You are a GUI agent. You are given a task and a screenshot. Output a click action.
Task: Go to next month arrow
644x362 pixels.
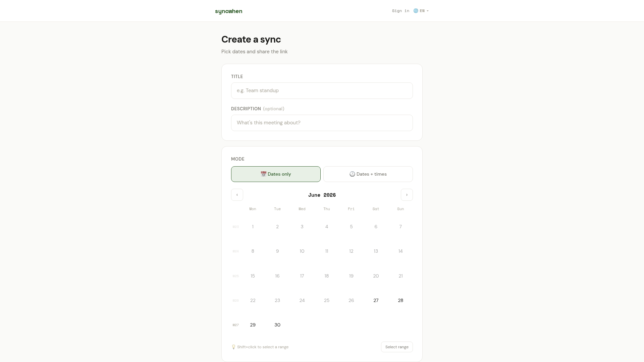click(407, 195)
